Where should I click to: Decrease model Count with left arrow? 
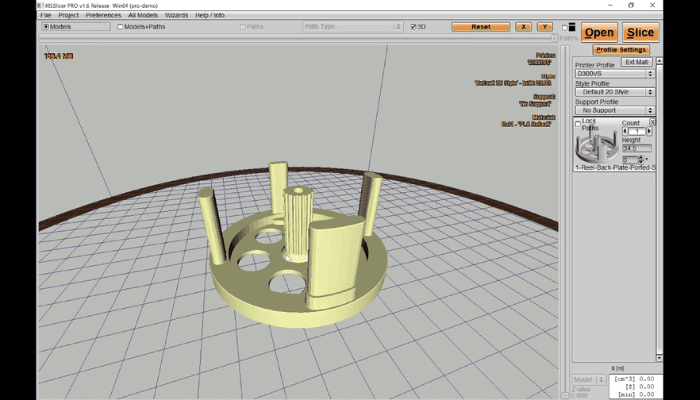(x=625, y=131)
